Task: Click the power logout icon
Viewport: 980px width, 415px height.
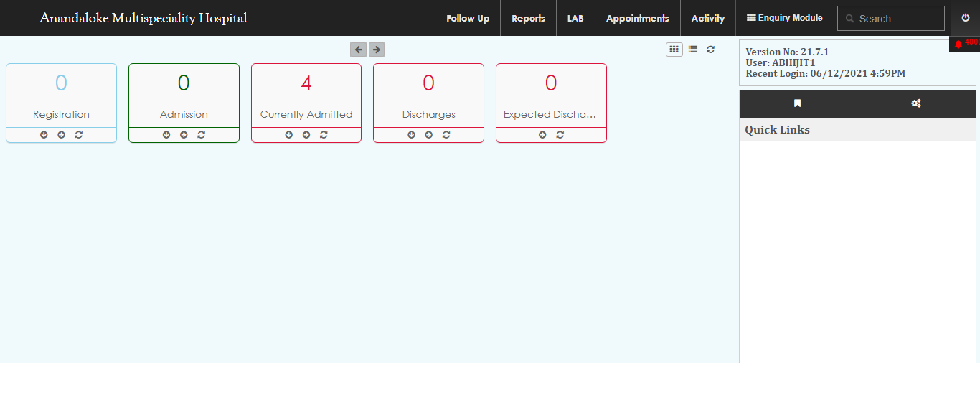Action: point(965,18)
